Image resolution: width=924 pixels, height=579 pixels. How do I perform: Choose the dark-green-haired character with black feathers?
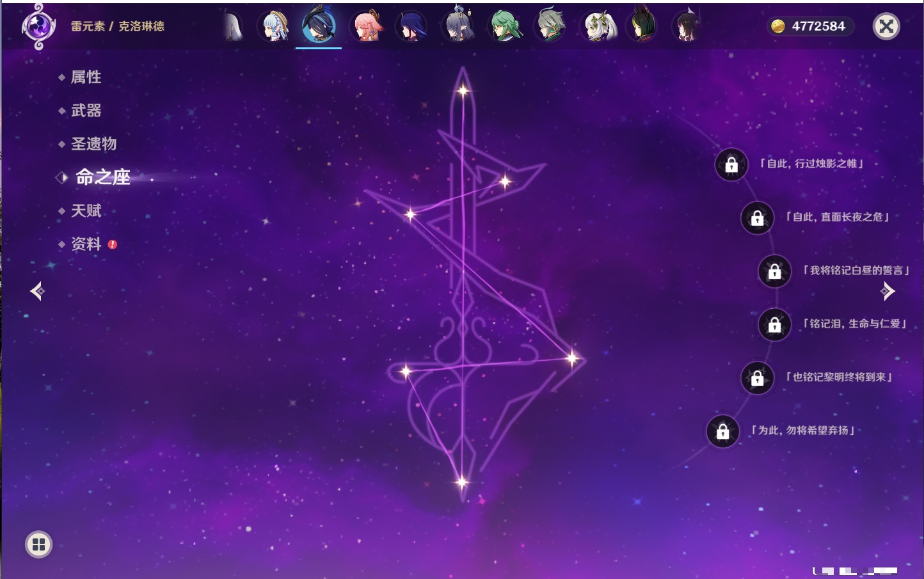click(x=642, y=25)
